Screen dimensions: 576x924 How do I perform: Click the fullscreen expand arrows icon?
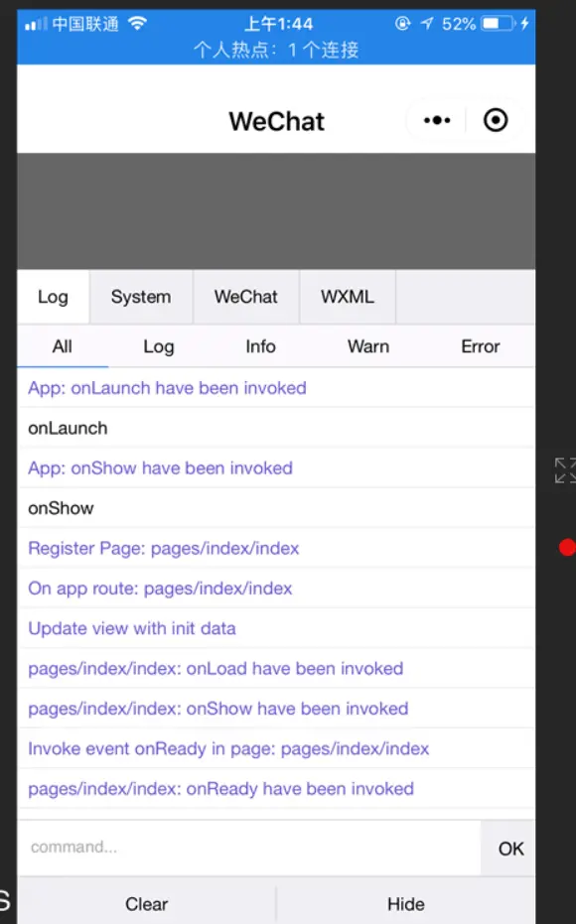pyautogui.click(x=565, y=470)
